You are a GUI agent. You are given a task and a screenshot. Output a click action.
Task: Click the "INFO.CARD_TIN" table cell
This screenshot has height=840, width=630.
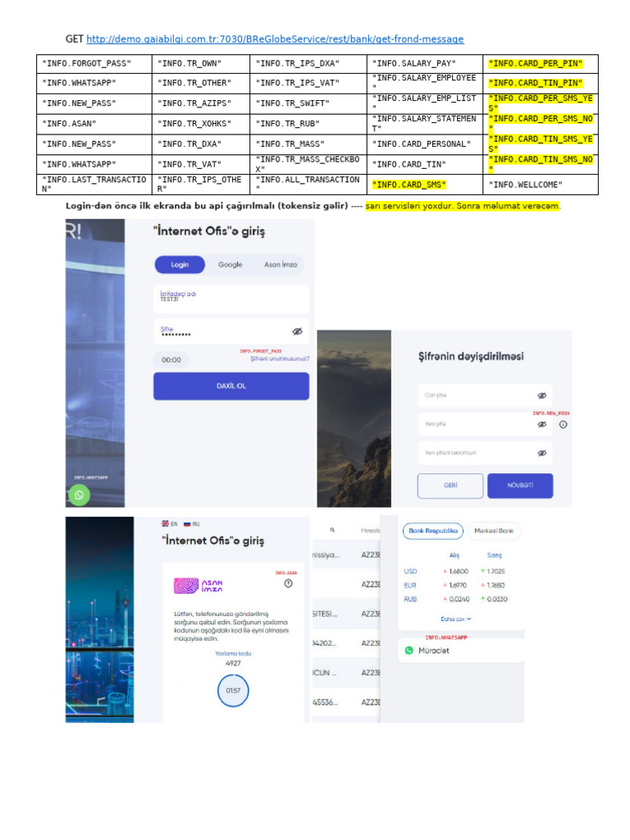point(425,164)
